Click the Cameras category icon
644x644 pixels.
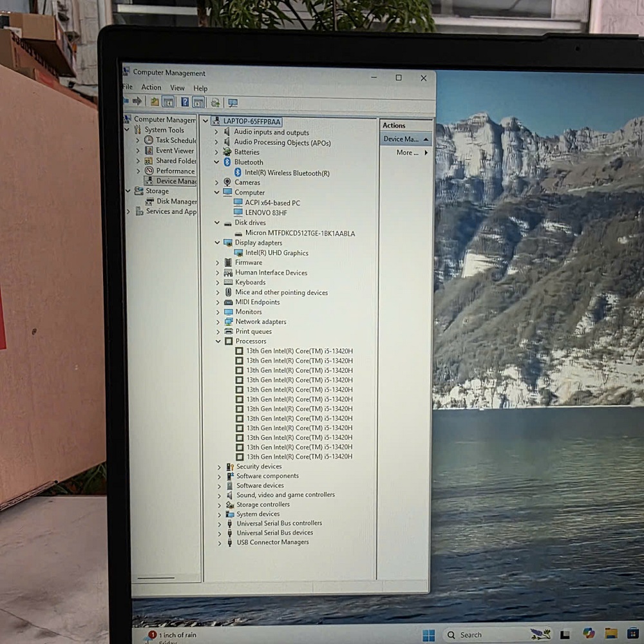tap(227, 182)
